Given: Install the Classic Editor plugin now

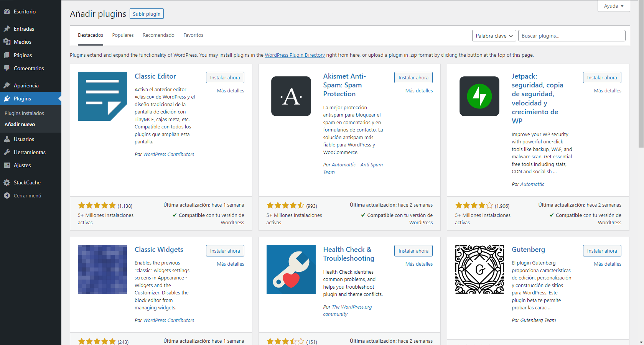Looking at the screenshot, I should click(x=225, y=77).
